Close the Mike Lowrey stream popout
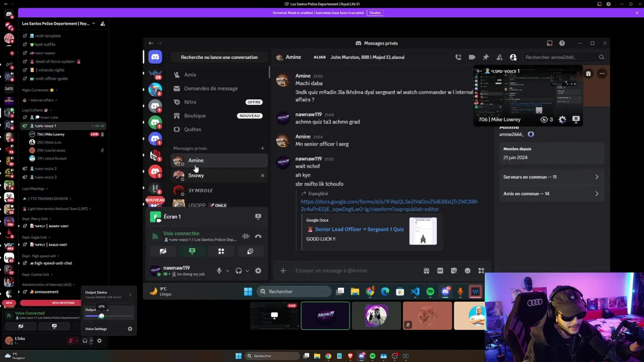This screenshot has height=362, width=644. [576, 120]
